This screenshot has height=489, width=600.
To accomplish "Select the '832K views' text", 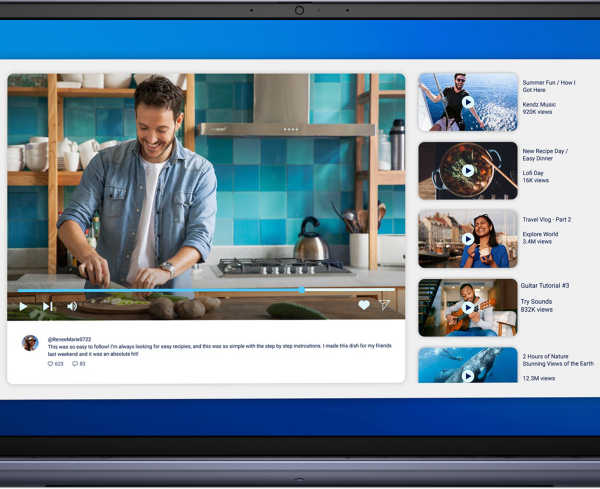I will (x=536, y=310).
